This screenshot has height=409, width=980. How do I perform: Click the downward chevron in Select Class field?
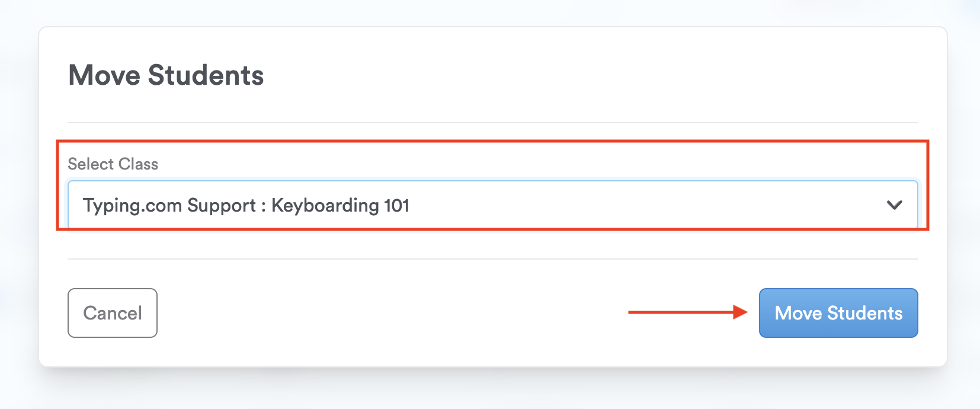point(894,205)
